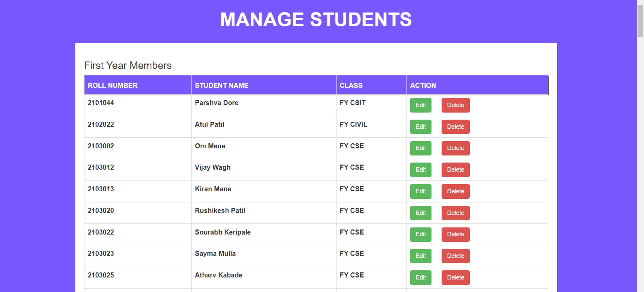The image size is (644, 292).
Task: Click roll number 2103022 cell
Action: click(101, 232)
